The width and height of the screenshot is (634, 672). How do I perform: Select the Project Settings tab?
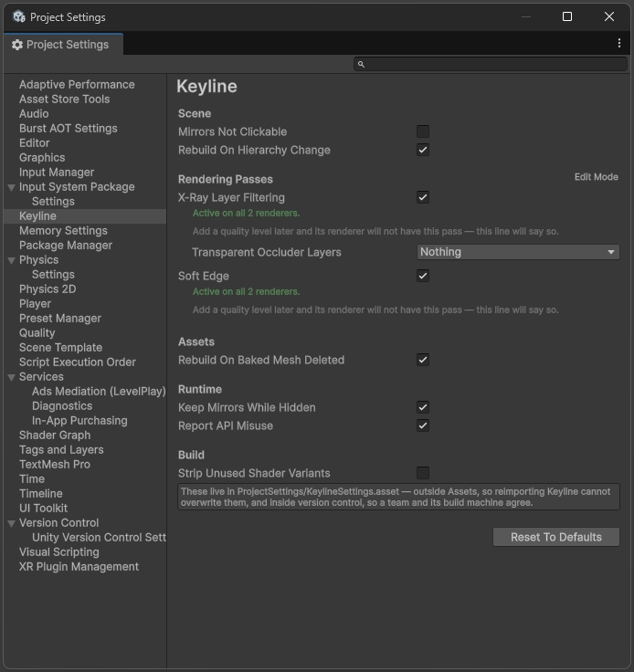point(63,45)
